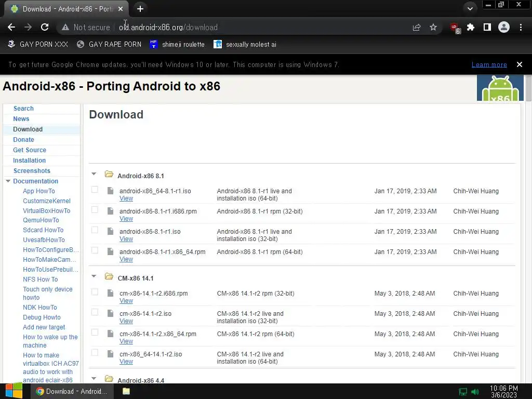
Task: Open Screenshots in the sidebar
Action: (x=32, y=170)
